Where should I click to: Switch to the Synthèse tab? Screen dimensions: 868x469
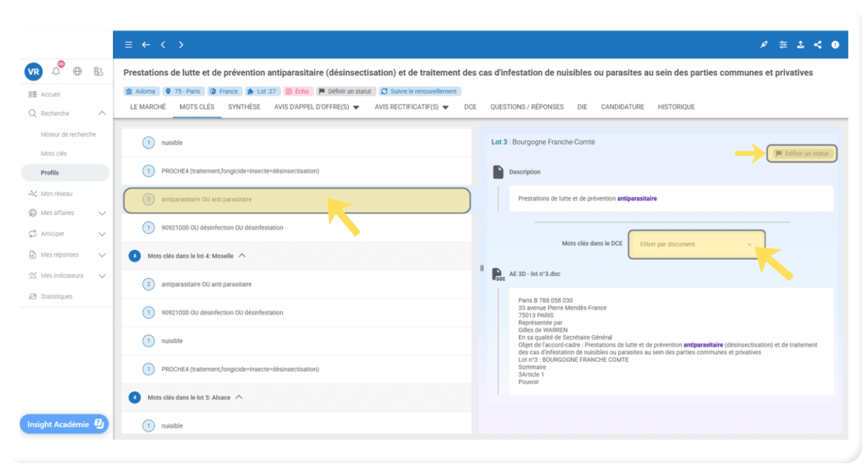[x=244, y=107]
